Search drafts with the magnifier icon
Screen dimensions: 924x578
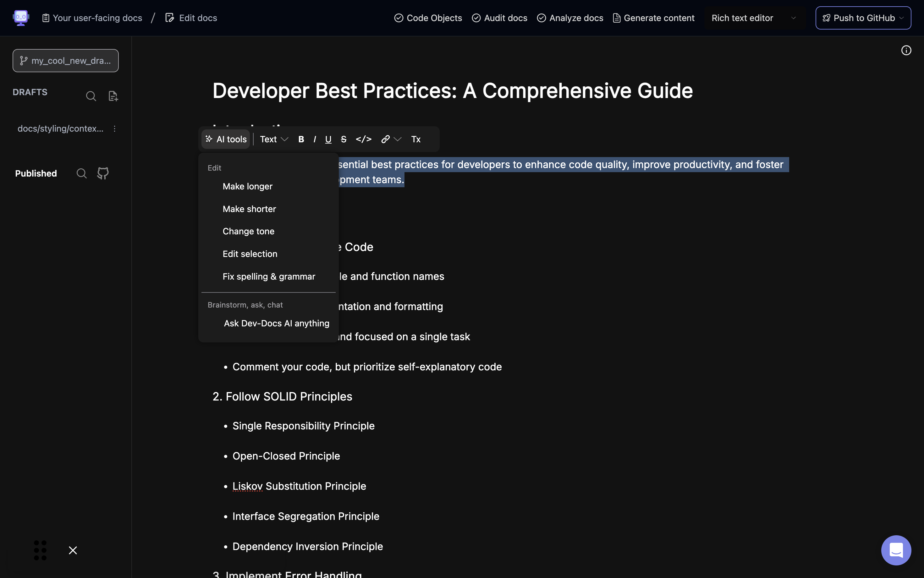(91, 96)
